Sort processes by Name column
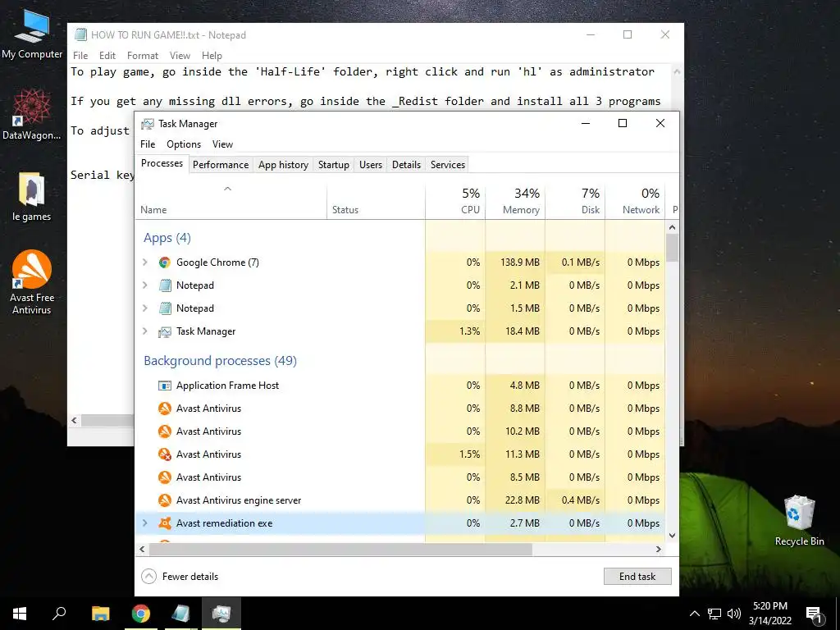This screenshot has height=630, width=840. point(231,201)
